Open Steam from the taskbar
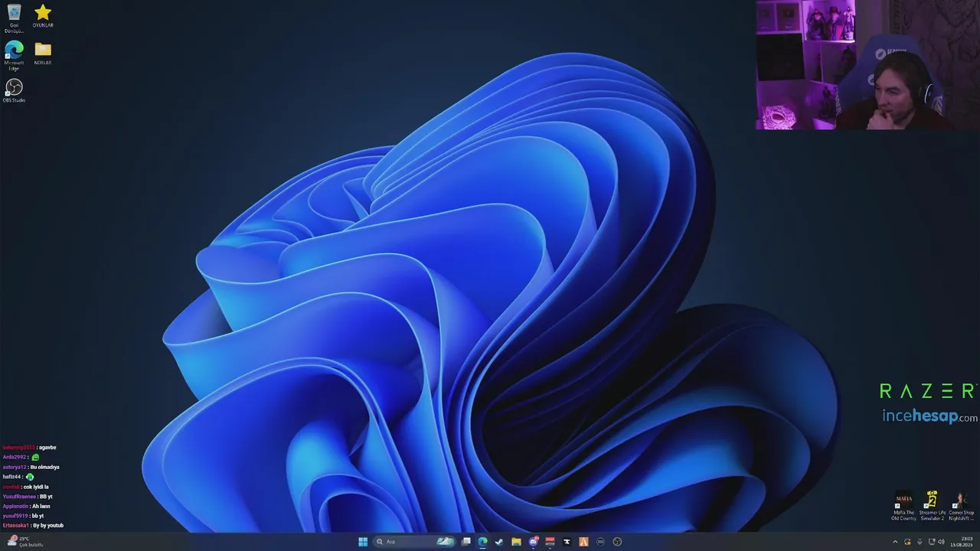The height and width of the screenshot is (551, 980). 499,542
